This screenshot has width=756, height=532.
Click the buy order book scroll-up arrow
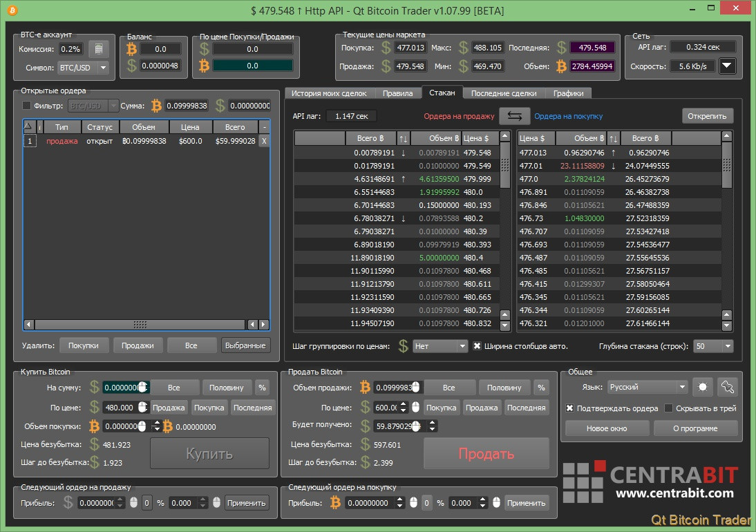tap(726, 136)
